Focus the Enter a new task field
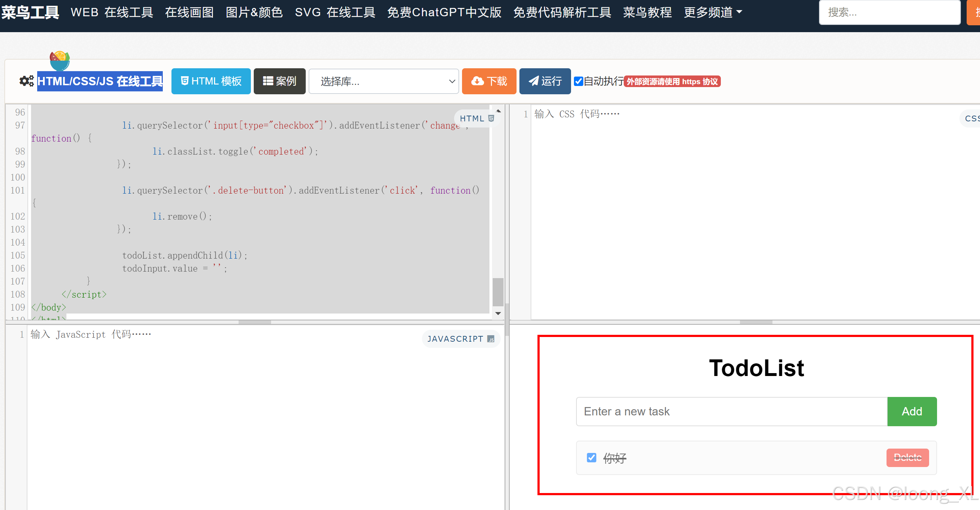The image size is (980, 510). pyautogui.click(x=731, y=411)
